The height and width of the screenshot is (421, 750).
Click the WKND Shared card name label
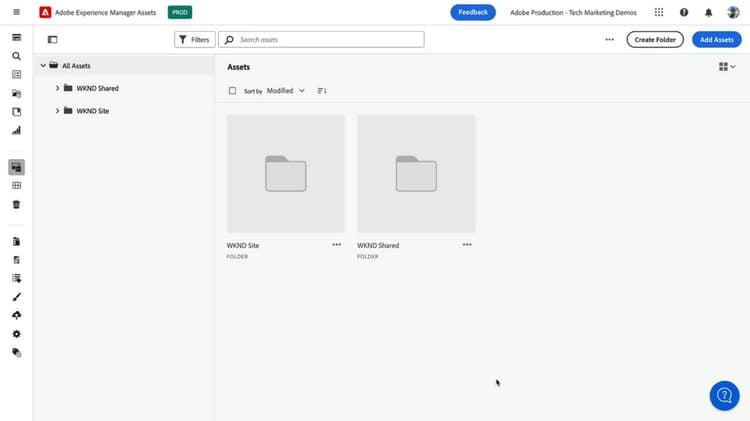tap(378, 245)
